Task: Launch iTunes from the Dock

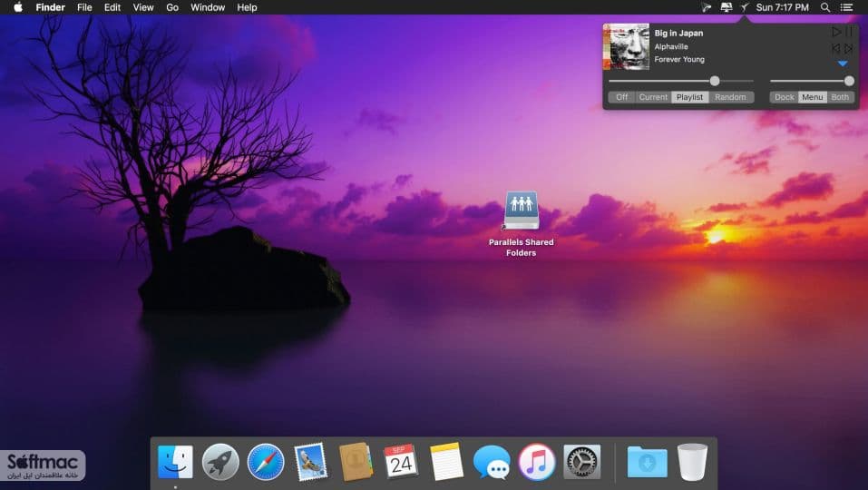Action: pos(536,462)
